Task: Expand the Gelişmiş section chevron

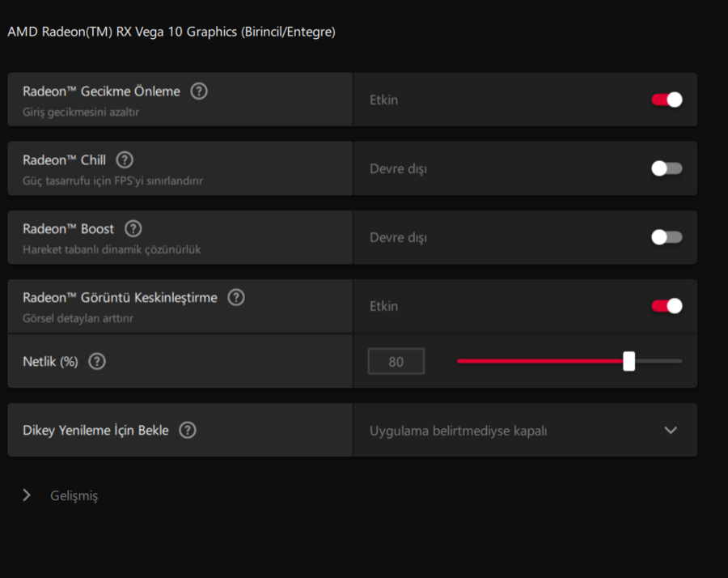Action: [x=27, y=495]
